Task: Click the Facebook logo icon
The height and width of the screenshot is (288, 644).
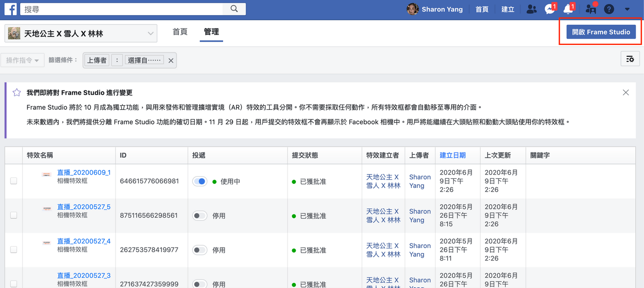Action: point(11,9)
